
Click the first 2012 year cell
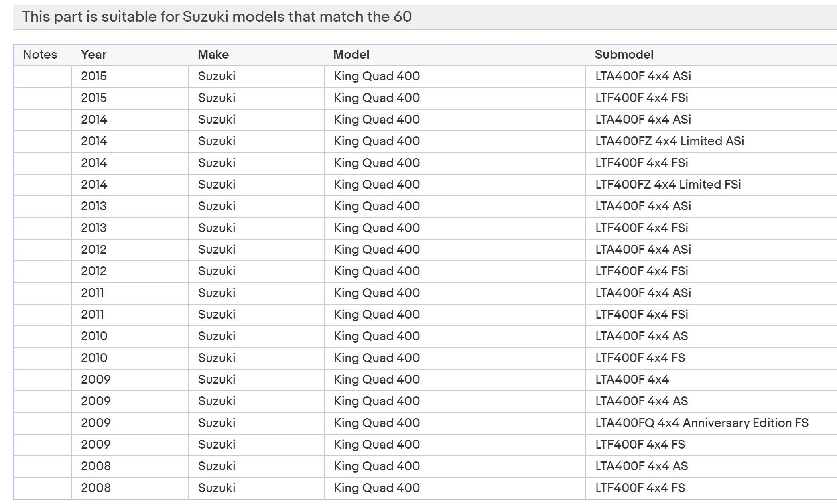tap(93, 250)
